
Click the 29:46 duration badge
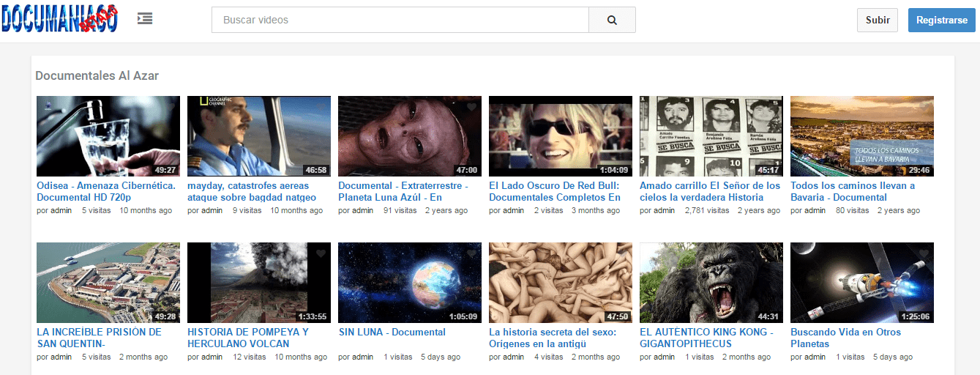(x=919, y=170)
